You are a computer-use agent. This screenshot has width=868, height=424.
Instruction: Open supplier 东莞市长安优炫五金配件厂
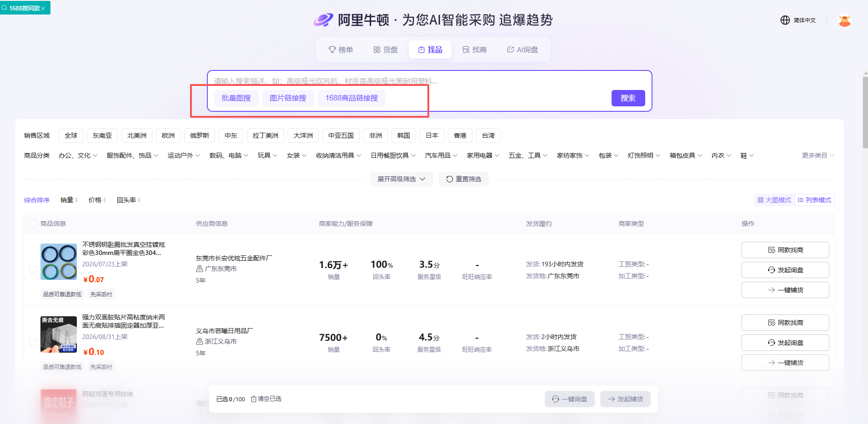[x=234, y=258]
